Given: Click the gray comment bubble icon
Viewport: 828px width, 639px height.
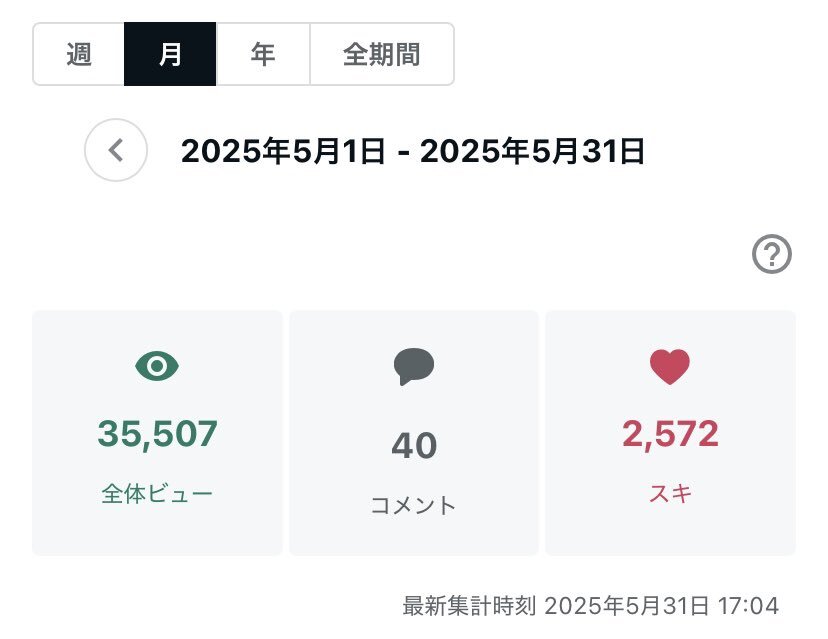Looking at the screenshot, I should (414, 367).
